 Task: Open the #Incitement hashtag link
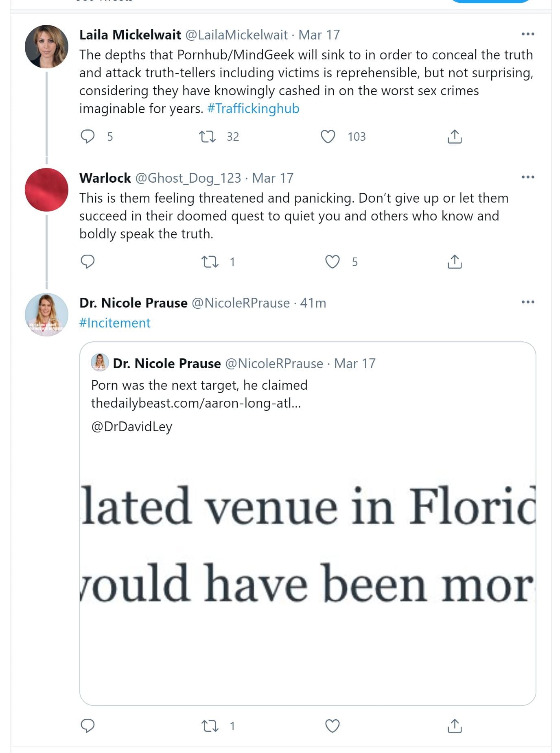[x=115, y=323]
